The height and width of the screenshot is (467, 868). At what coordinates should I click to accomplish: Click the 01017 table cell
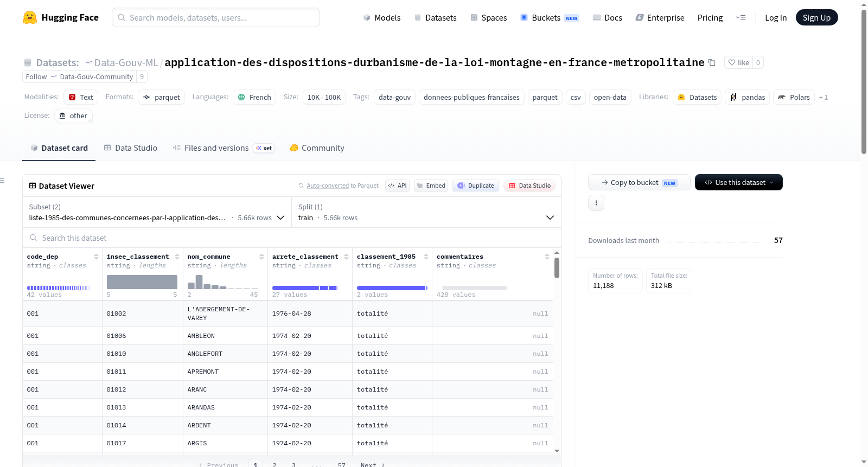pyautogui.click(x=143, y=443)
